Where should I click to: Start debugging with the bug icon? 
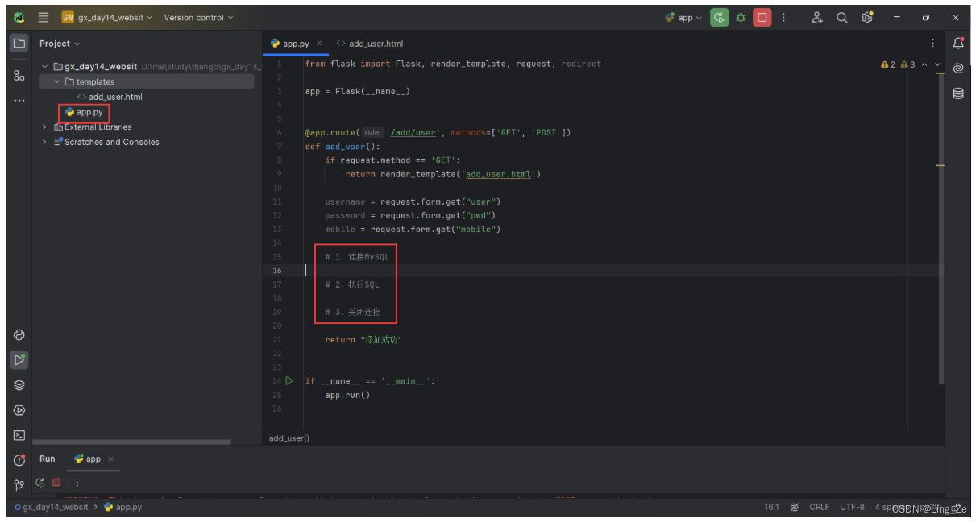pyautogui.click(x=741, y=17)
